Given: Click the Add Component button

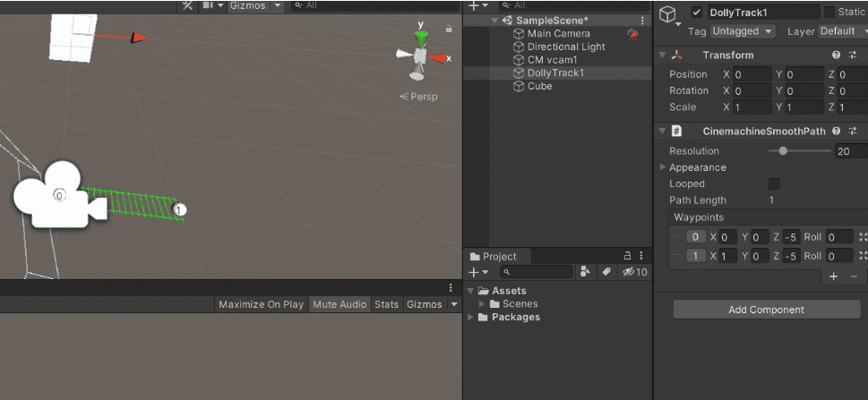Looking at the screenshot, I should coord(766,310).
